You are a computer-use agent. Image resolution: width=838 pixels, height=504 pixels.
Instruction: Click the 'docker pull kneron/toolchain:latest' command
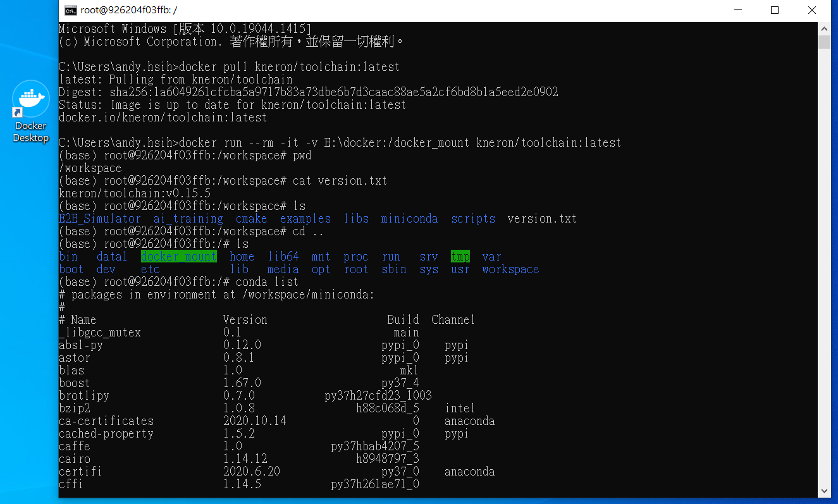[x=290, y=66]
